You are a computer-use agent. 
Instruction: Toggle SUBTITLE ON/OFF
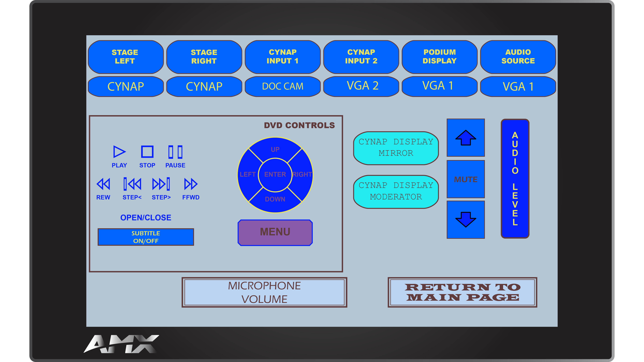[x=146, y=237]
